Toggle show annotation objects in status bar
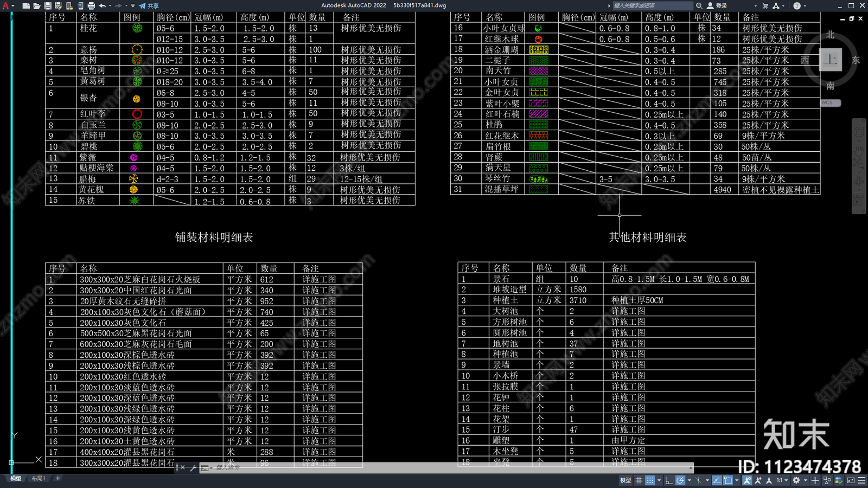This screenshot has width=868, height=488. click(747, 480)
